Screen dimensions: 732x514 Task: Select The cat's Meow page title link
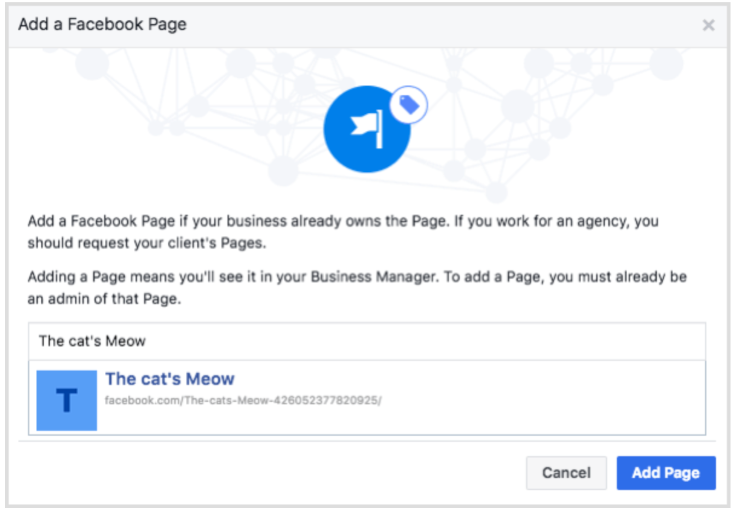(170, 379)
